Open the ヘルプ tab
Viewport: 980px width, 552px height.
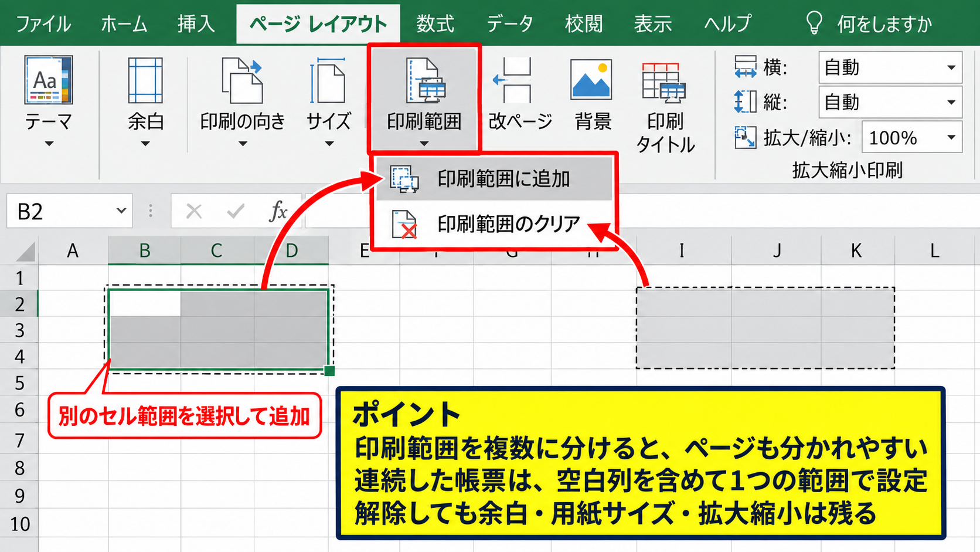[727, 24]
